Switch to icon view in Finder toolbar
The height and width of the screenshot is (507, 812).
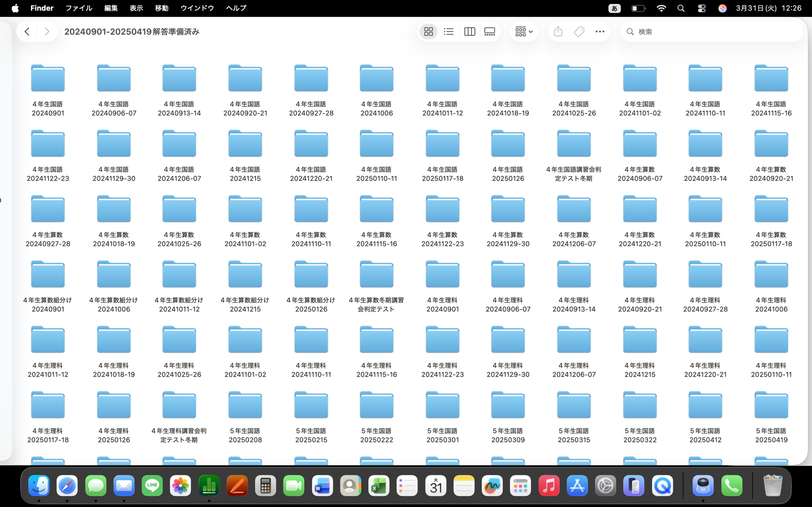pyautogui.click(x=428, y=31)
